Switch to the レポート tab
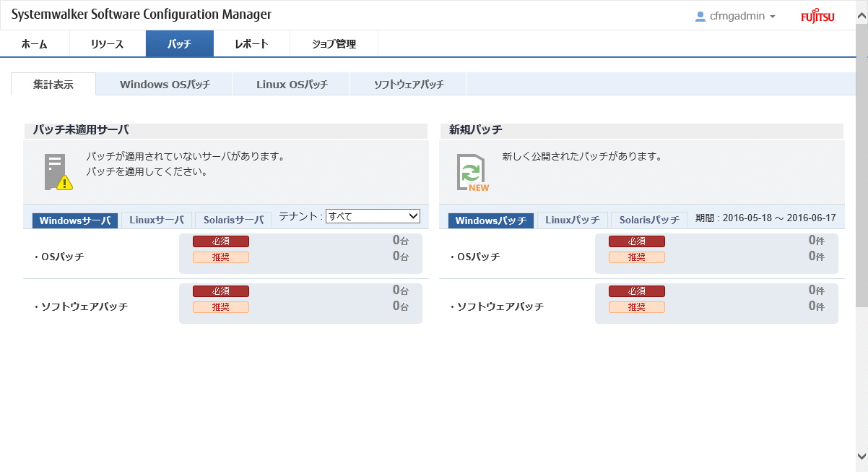This screenshot has height=472, width=868. pos(252,44)
